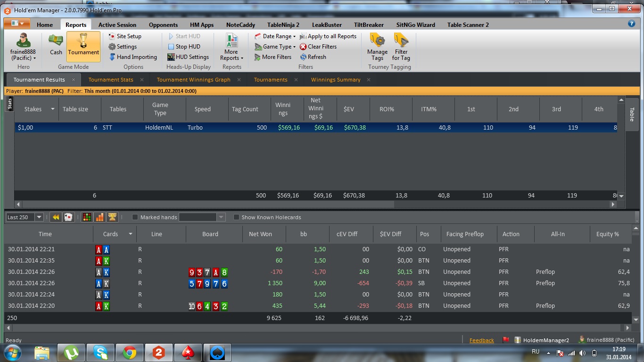
Task: Click Filter for Tag
Action: coord(401,47)
